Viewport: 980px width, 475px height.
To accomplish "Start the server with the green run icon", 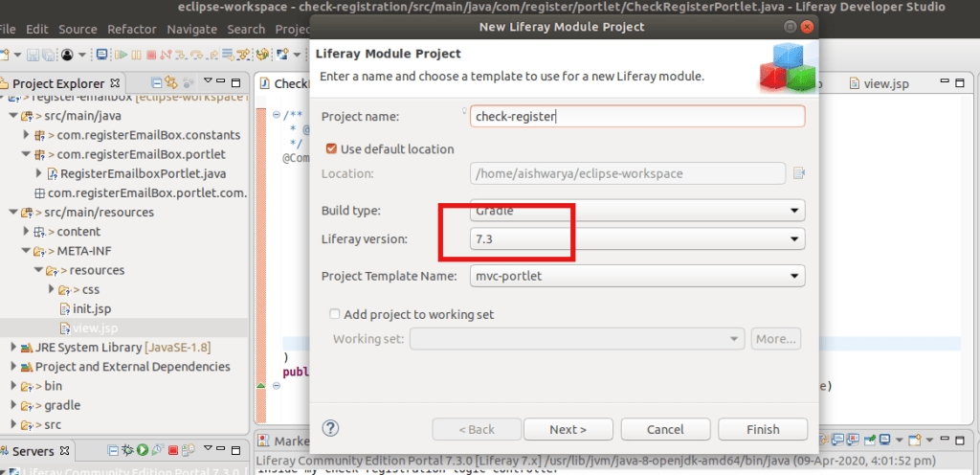I will pos(143,450).
